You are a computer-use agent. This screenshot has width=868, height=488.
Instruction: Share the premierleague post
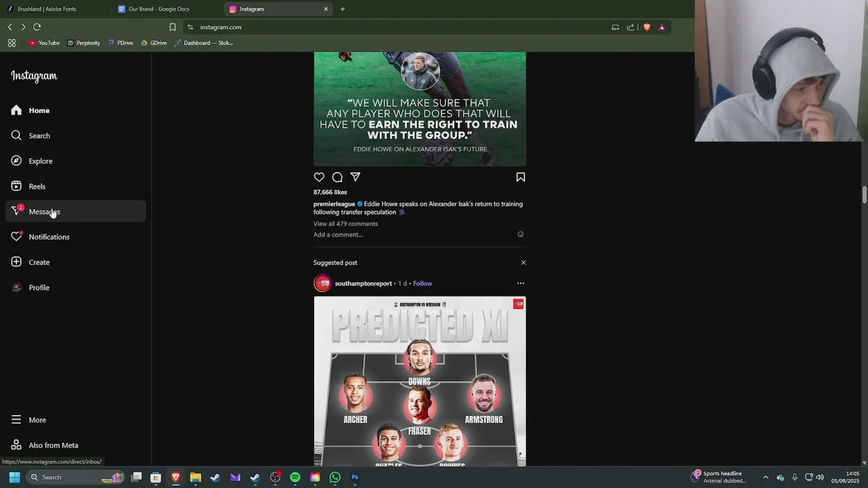(x=355, y=177)
